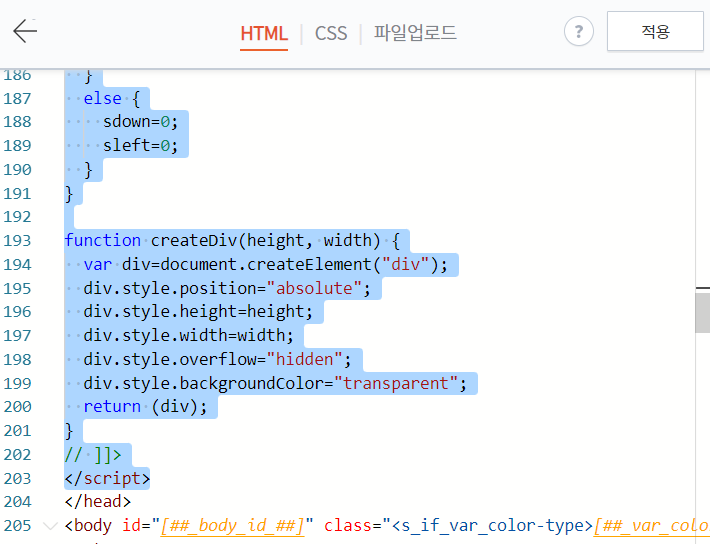This screenshot has width=710, height=544.
Task: Click the 'div.style.position="absolute";' line
Action: [x=227, y=289]
